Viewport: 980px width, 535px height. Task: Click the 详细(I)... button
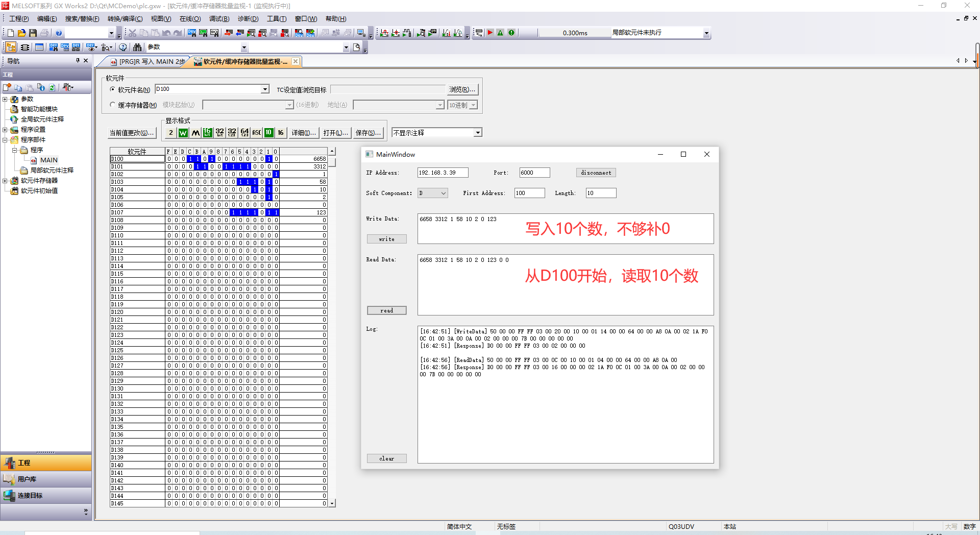(304, 133)
